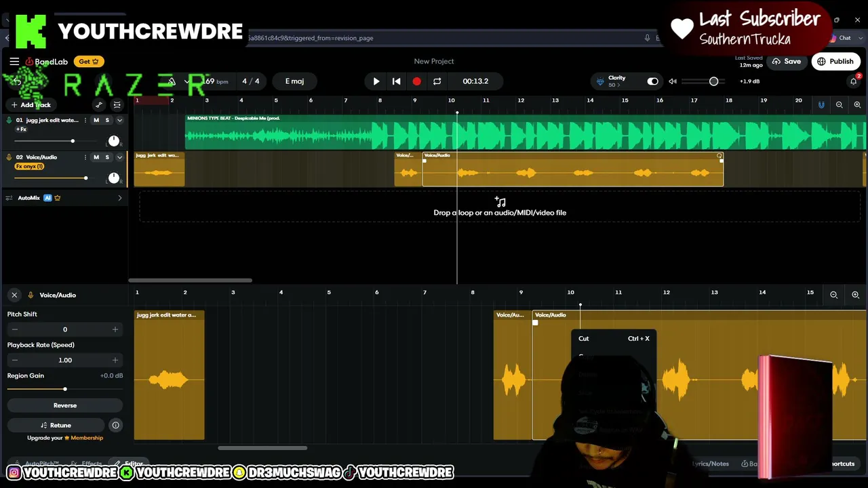Mute track 02 Voice/Audio
Image resolution: width=868 pixels, height=488 pixels.
click(96, 157)
